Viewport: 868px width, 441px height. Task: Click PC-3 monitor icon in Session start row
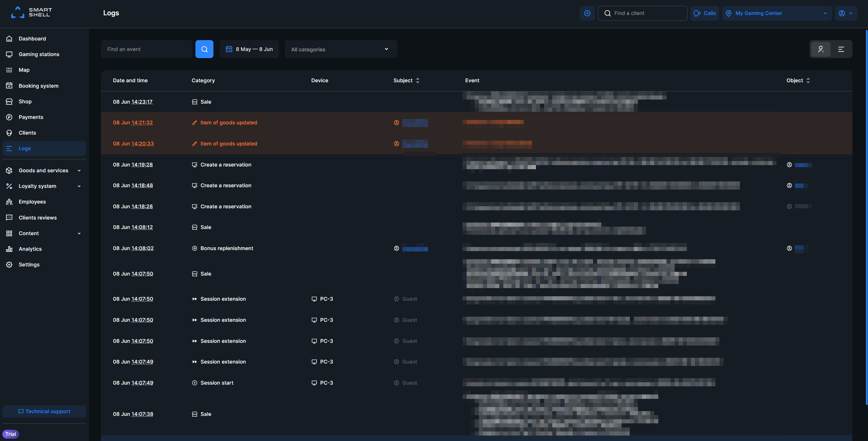tap(314, 383)
